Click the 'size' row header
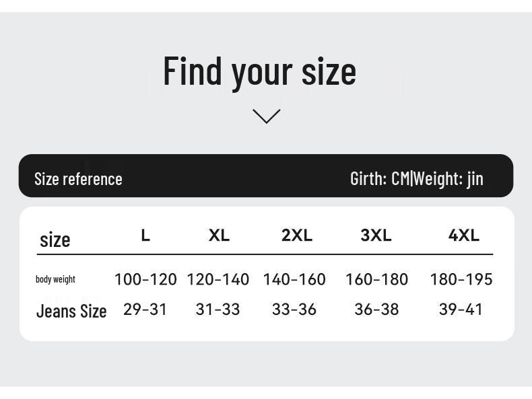This screenshot has width=532, height=399. [55, 240]
